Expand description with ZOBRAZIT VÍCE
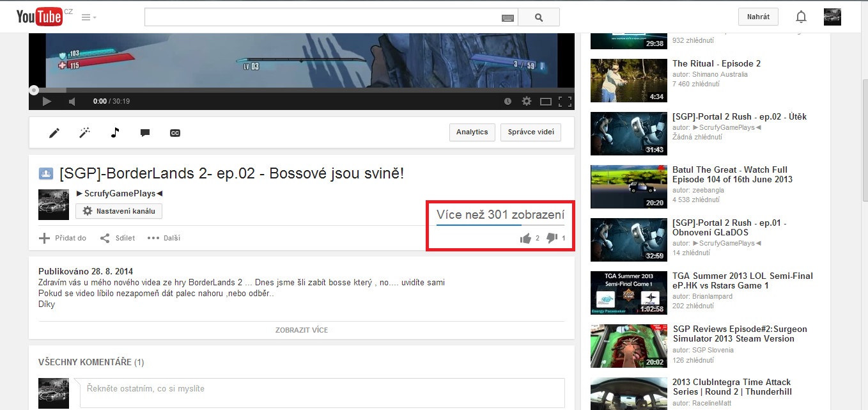Screen dimensions: 868x410 [302, 330]
